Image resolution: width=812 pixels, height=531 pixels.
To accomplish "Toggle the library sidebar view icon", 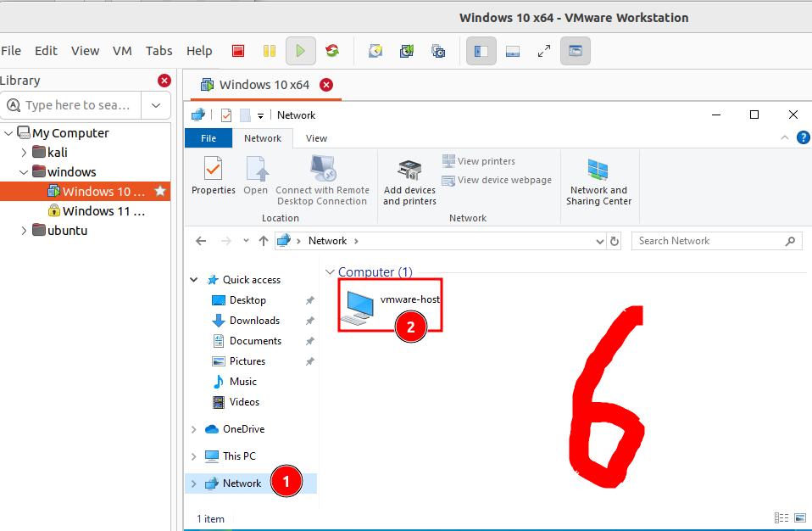I will [481, 51].
